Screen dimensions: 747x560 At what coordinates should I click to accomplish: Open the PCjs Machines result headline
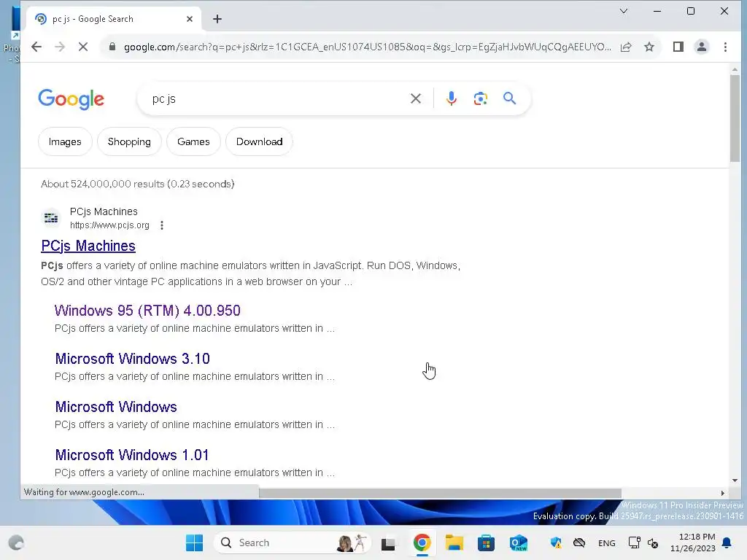coord(88,246)
